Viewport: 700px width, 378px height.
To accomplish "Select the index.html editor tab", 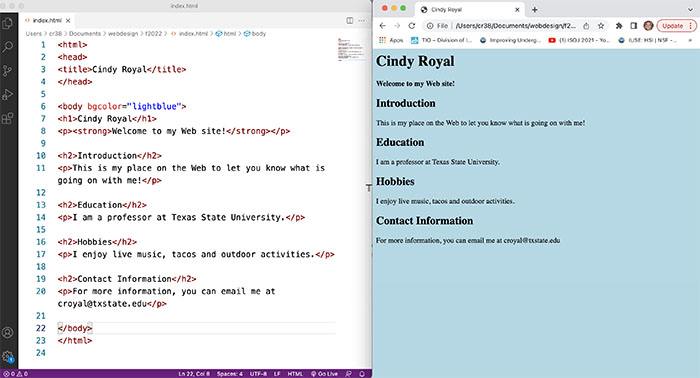I will click(x=47, y=21).
